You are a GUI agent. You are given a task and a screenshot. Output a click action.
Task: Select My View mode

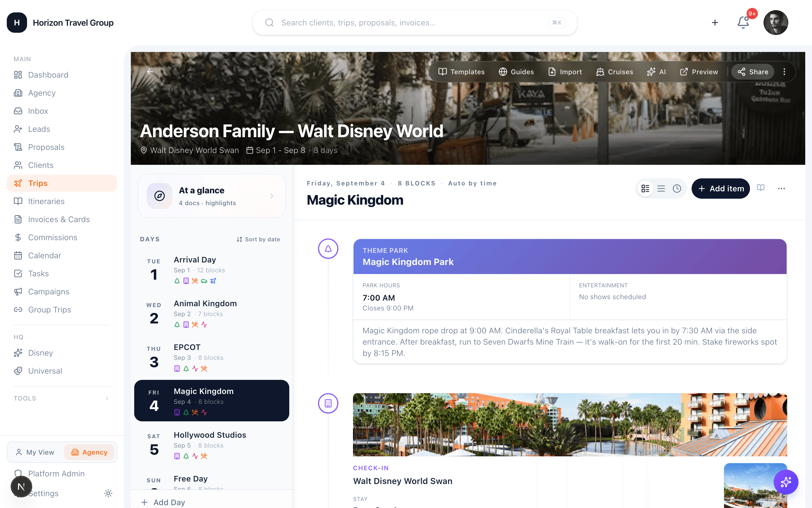click(x=35, y=452)
